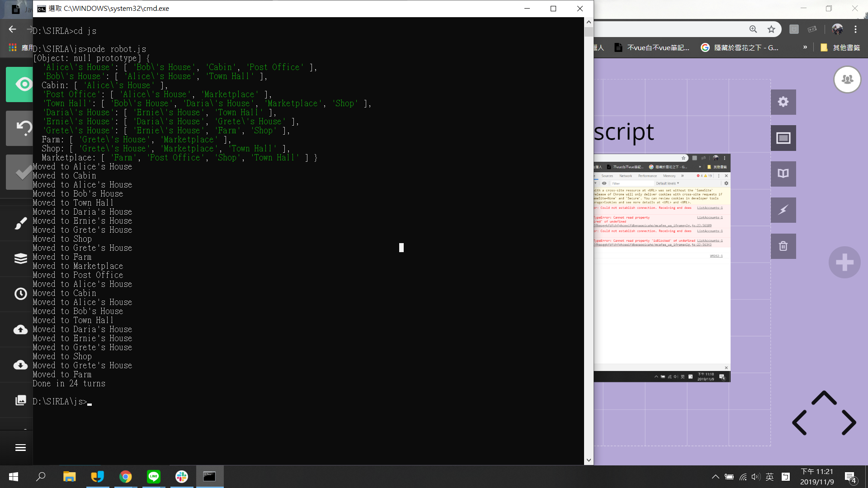This screenshot has width=868, height=488.
Task: Click the up chevron navigation arrow
Action: (x=824, y=398)
